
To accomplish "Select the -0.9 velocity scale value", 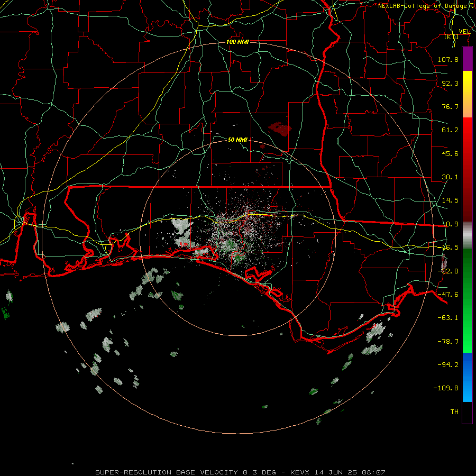I will pyautogui.click(x=450, y=224).
